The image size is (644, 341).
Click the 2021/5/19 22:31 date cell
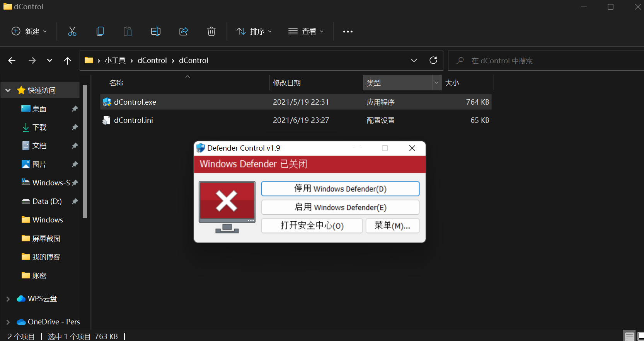click(x=301, y=102)
